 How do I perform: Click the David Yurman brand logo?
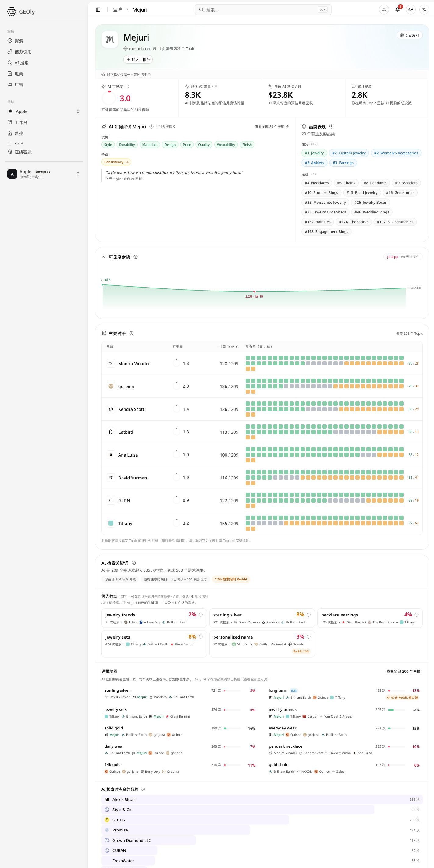tap(111, 478)
